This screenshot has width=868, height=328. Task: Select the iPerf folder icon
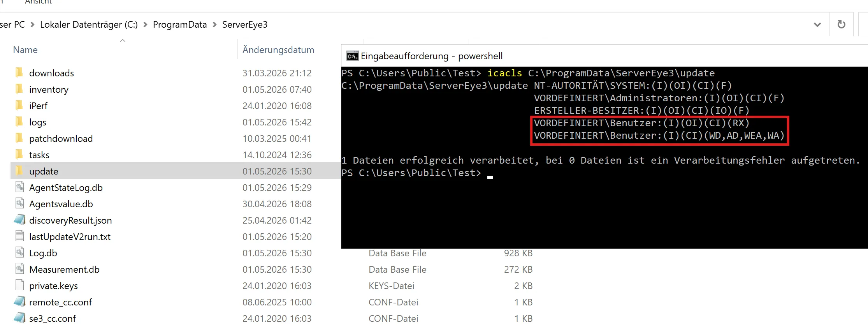pyautogui.click(x=19, y=105)
